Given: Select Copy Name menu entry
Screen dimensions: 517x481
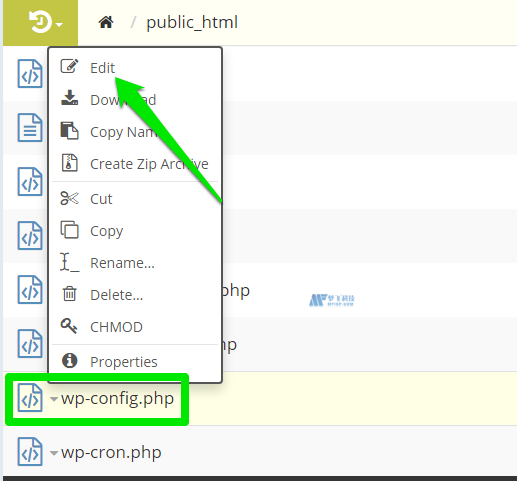Looking at the screenshot, I should pyautogui.click(x=123, y=132).
